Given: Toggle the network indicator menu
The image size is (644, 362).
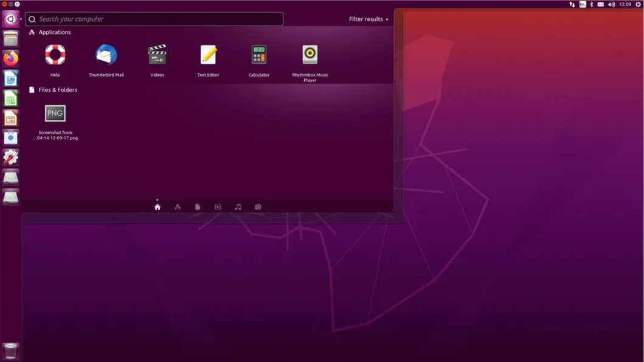Looking at the screenshot, I should point(572,4).
